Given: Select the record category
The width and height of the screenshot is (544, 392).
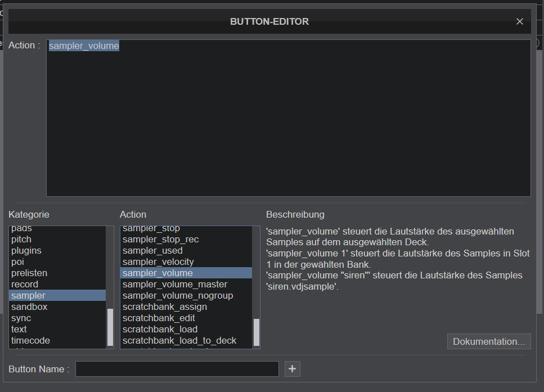Looking at the screenshot, I should pyautogui.click(x=57, y=284).
